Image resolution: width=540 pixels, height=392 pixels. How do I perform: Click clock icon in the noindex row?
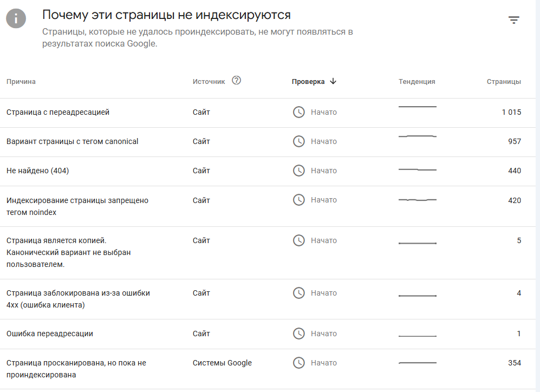tap(298, 200)
